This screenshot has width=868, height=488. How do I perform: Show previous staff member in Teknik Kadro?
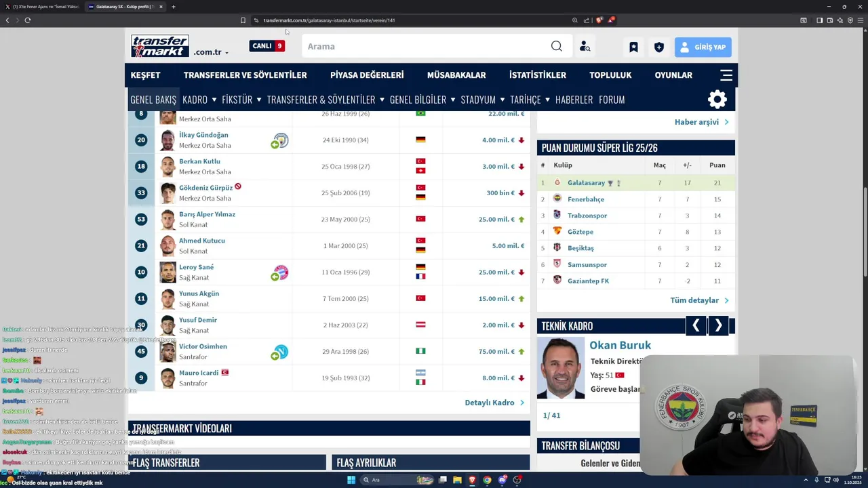696,326
